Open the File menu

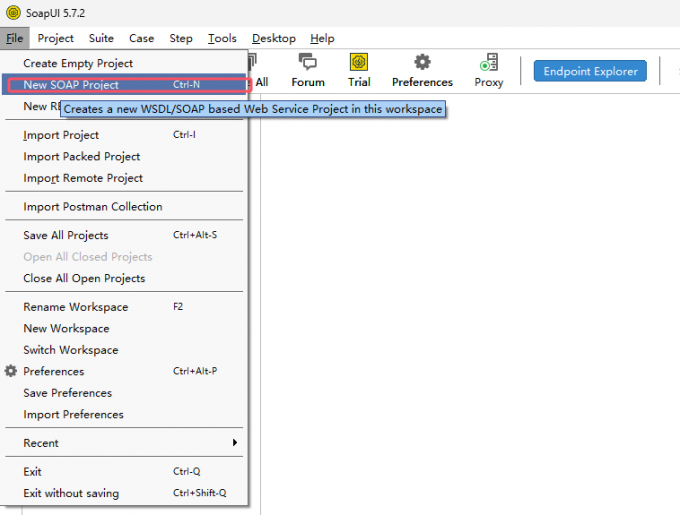click(x=14, y=38)
